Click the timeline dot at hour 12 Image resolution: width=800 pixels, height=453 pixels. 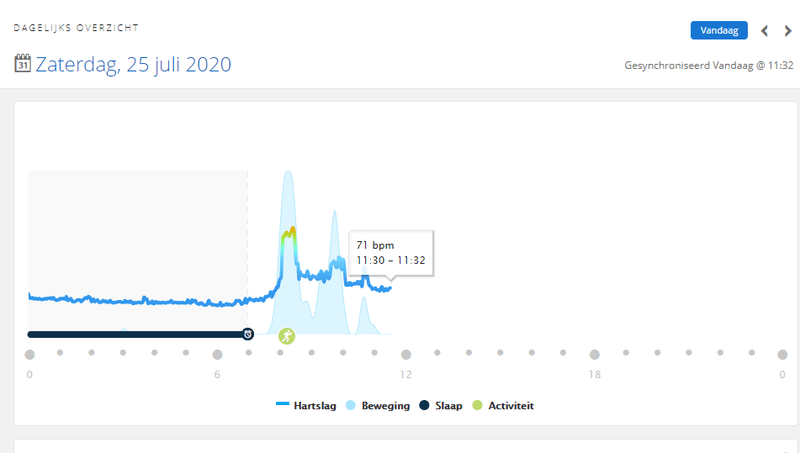(406, 354)
